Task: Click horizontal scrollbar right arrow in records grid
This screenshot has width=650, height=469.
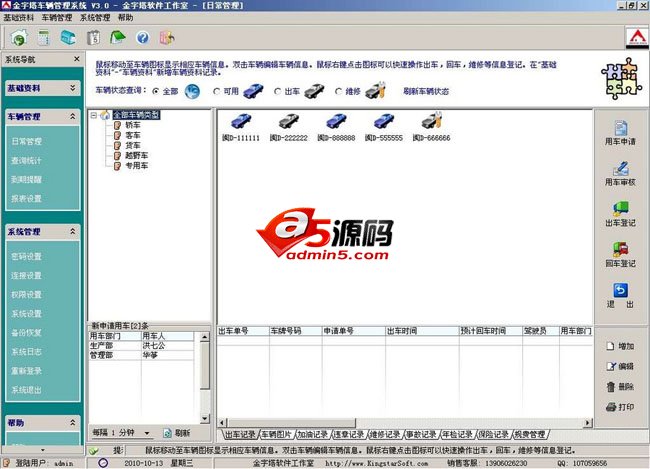Action: point(587,423)
